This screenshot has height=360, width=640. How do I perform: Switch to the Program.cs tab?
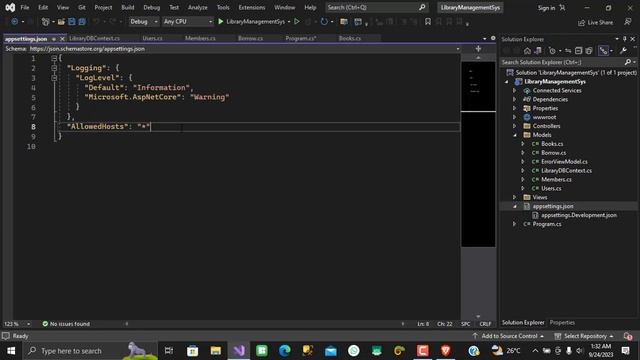[301, 38]
